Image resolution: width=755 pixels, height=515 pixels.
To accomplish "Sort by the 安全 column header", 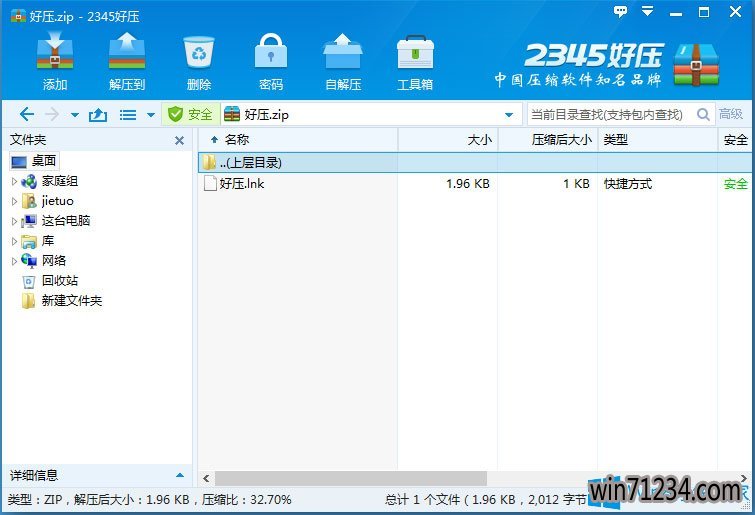I will (735, 140).
